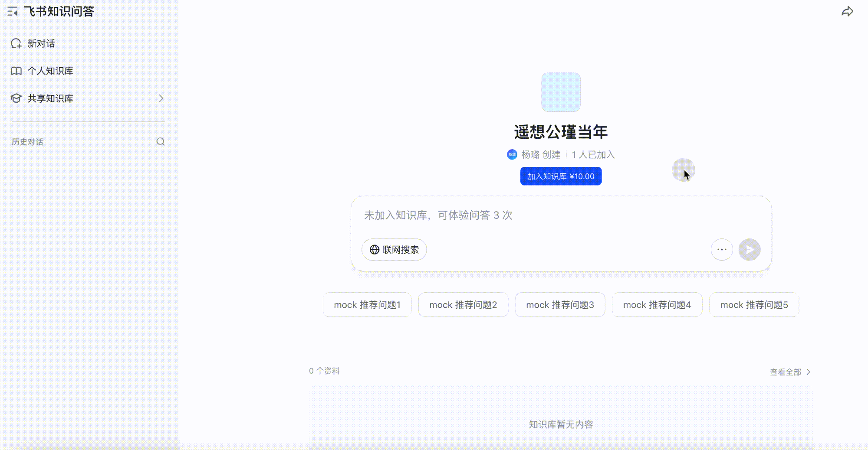Expand the 共享知识库 chevron arrow
868x450 pixels.
pos(161,98)
